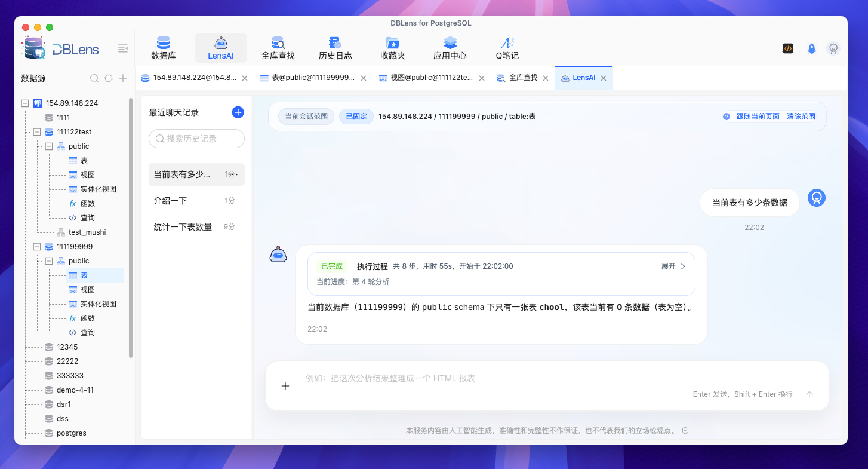Click the 已完成 status badge

(x=331, y=266)
